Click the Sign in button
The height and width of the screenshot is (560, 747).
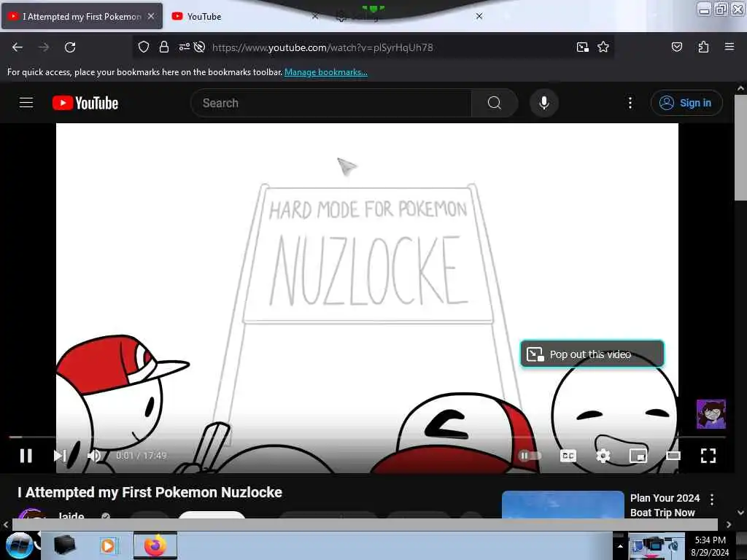686,103
